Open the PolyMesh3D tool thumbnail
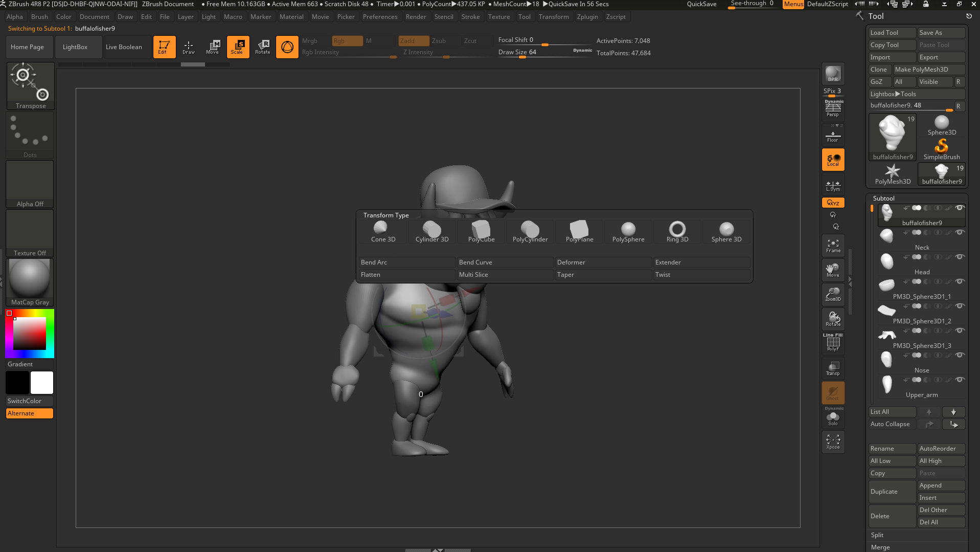The image size is (980, 552). pos(893,174)
